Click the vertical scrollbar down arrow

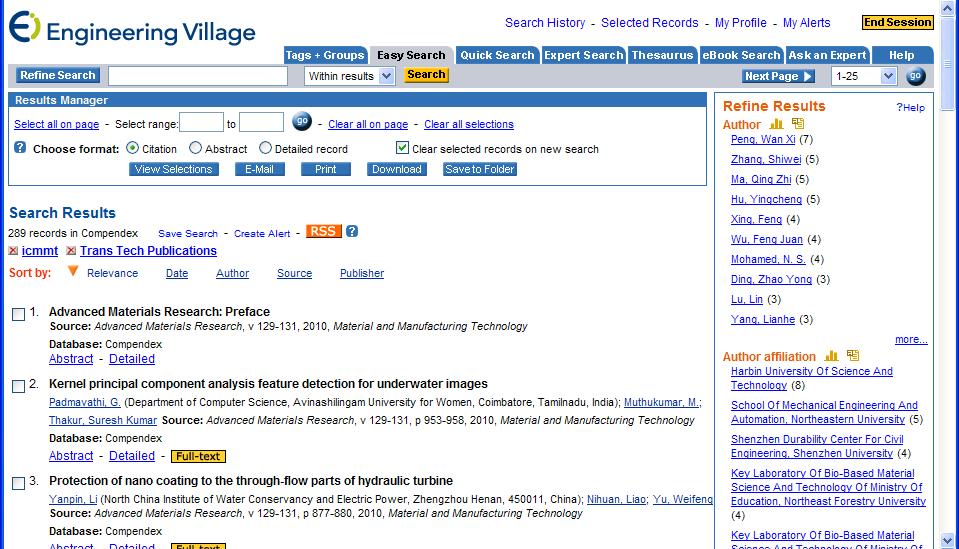[947, 540]
